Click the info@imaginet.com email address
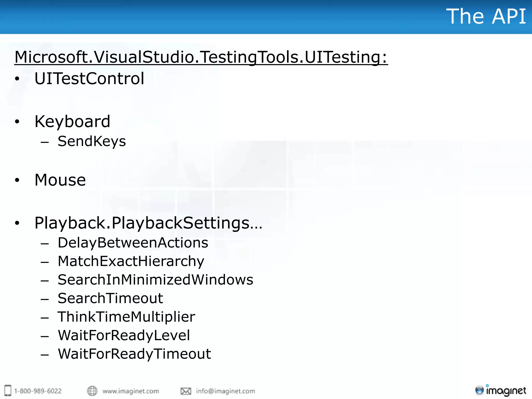The height and width of the screenshot is (399, 532). tap(225, 391)
